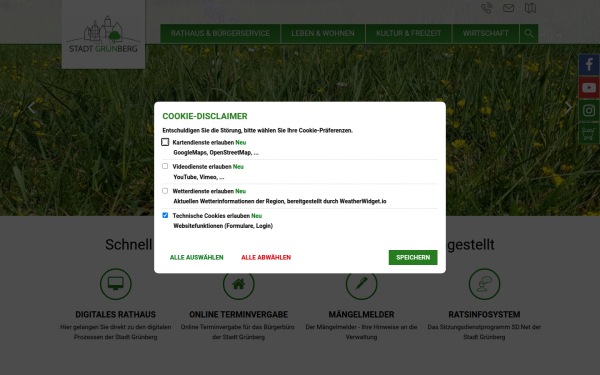
Task: Click 'Technische Cookies erlauben' label text
Action: [211, 216]
